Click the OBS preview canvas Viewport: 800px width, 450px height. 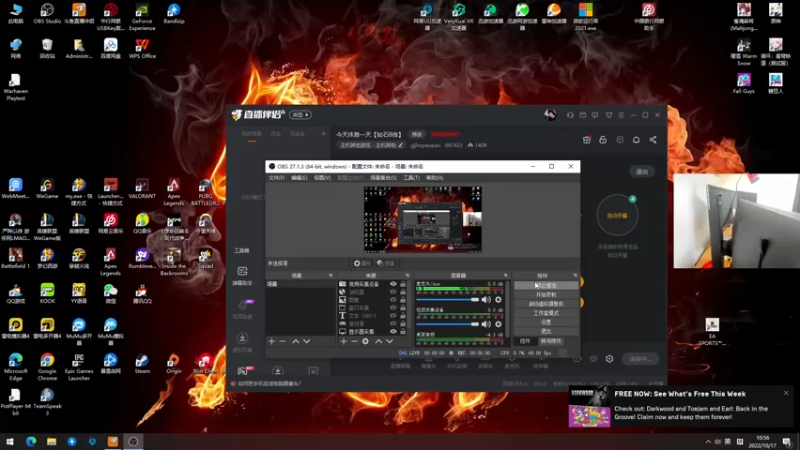tap(422, 219)
